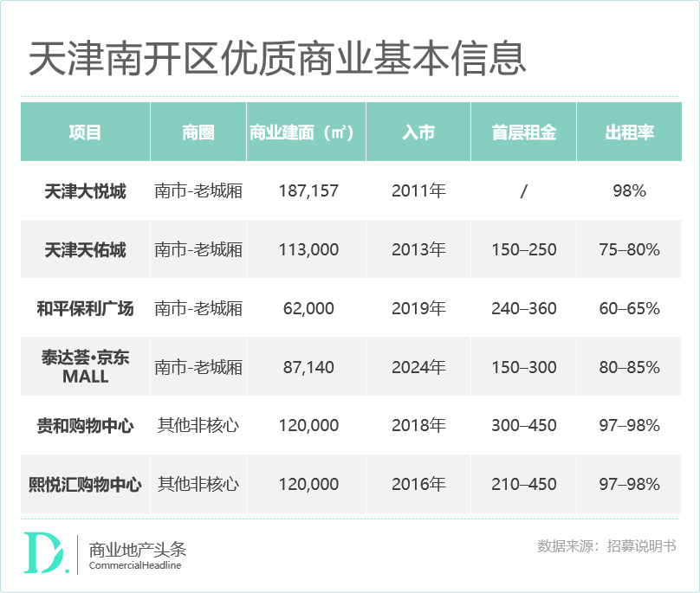
Task: Click the title 天津南开区优质商业基本信息
Action: (277, 59)
